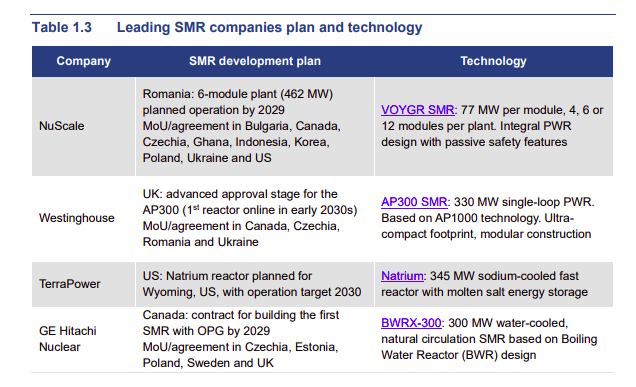Screen dimensions: 636x387
Task: Click 'US: Natrium reactor planned for' text
Action: 227,276
